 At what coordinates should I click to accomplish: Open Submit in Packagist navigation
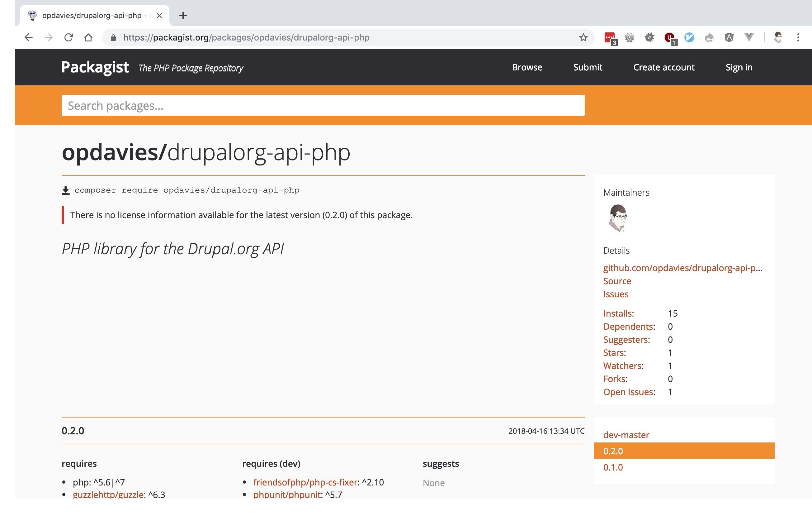point(588,67)
